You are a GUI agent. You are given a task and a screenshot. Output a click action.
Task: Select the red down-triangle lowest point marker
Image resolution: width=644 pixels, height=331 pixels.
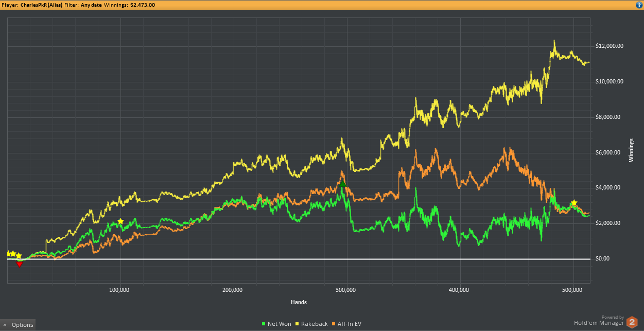click(20, 264)
